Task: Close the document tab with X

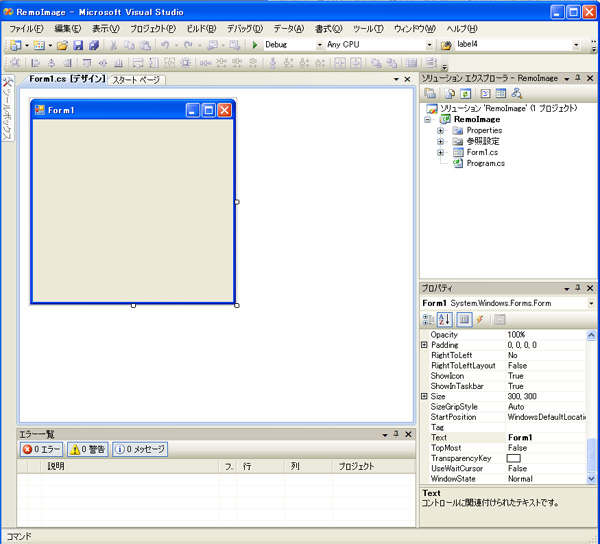Action: coord(407,79)
